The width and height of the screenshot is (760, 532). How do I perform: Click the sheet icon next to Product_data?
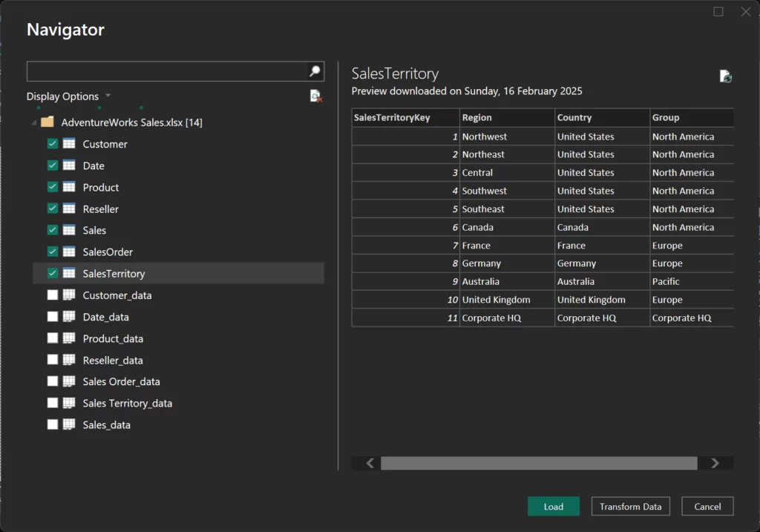(69, 338)
